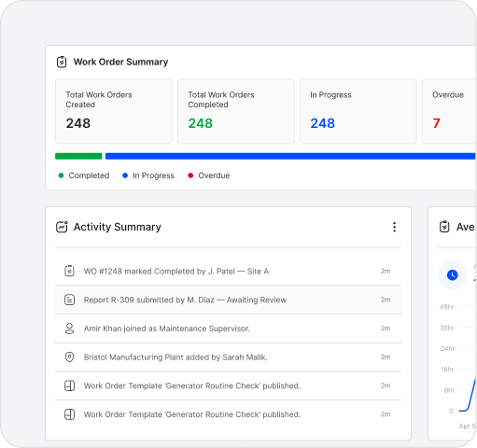The width and height of the screenshot is (477, 448).
Task: Click the green Completed progress bar segment
Action: [x=78, y=156]
